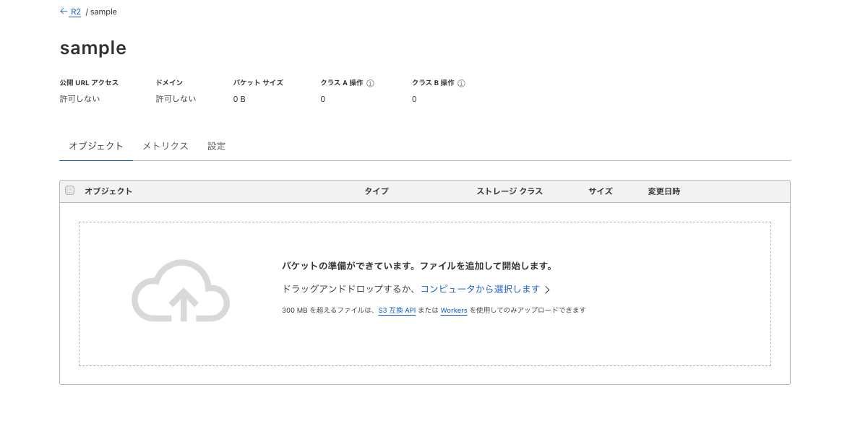Click the 'sample' breadcrumb text
Viewport: 868px width, 421px height.
[103, 12]
